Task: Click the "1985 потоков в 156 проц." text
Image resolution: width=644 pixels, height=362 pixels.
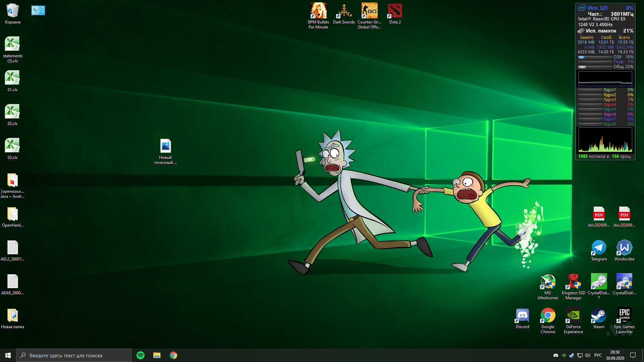Action: 605,156
